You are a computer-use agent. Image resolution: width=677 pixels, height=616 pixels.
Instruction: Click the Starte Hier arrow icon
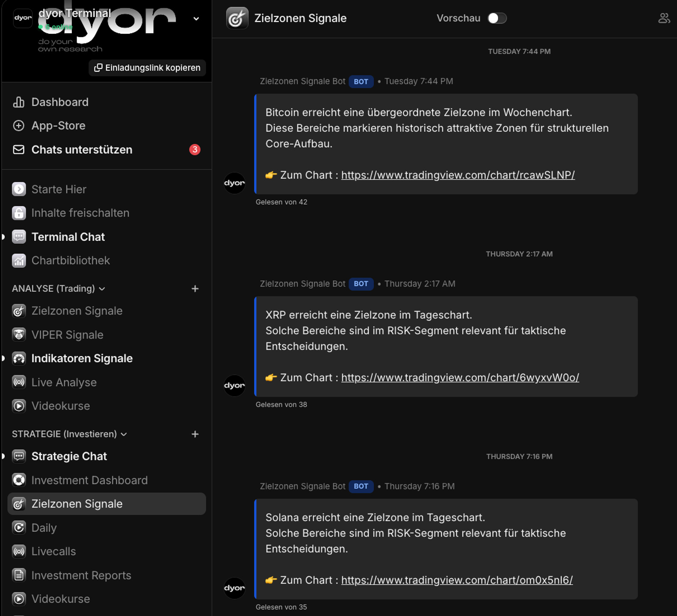point(19,189)
